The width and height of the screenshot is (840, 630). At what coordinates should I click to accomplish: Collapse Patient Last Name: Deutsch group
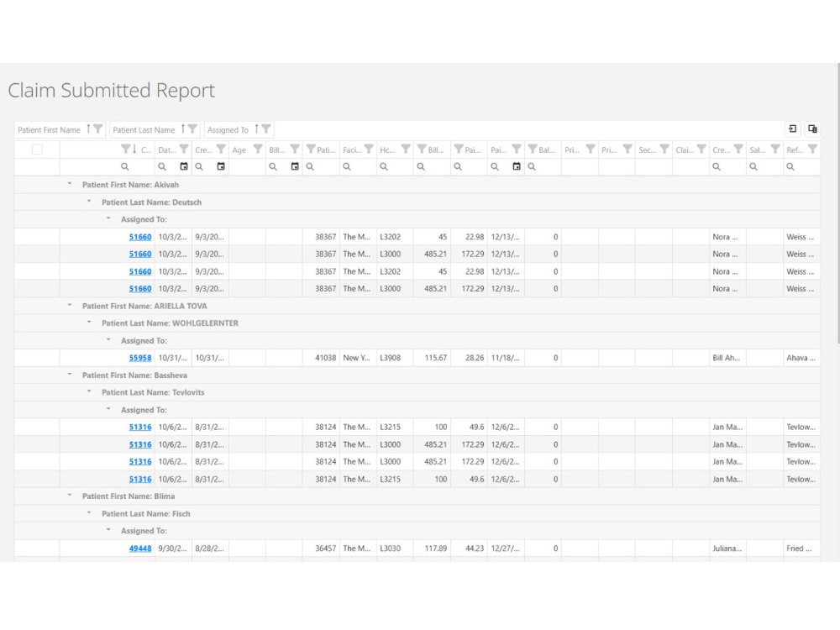point(89,202)
